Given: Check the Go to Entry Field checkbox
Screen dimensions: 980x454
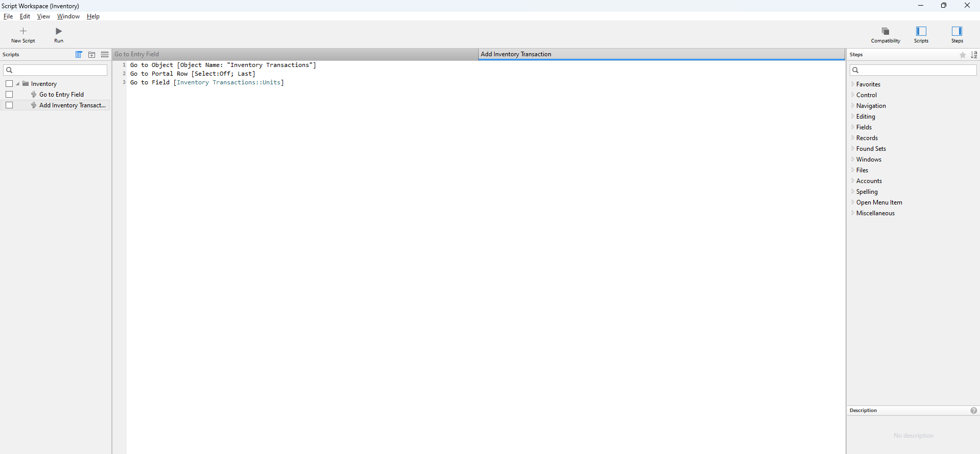Looking at the screenshot, I should click(x=9, y=95).
